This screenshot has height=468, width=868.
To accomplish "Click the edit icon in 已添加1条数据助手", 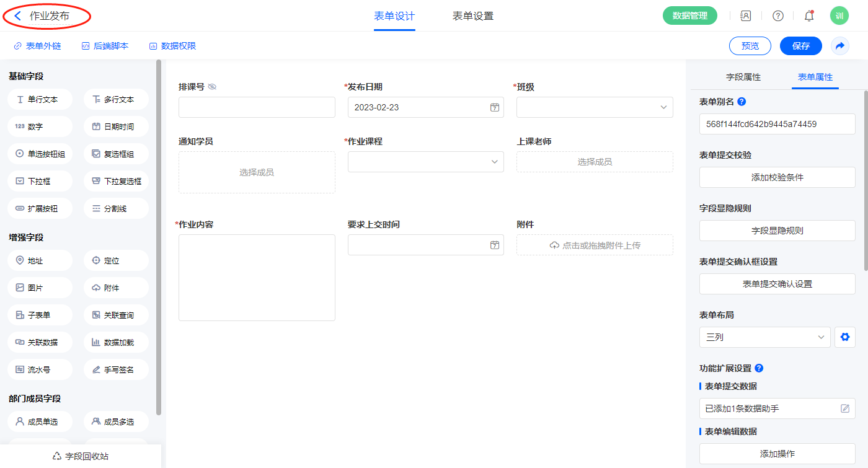I will (x=844, y=408).
